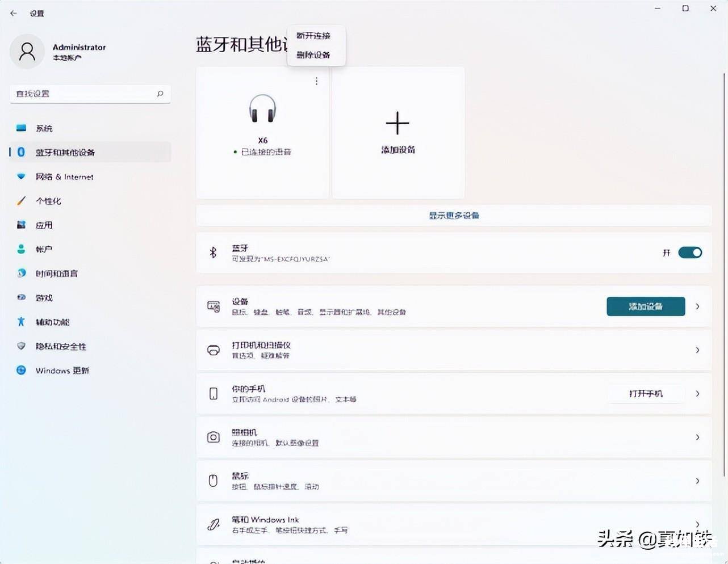This screenshot has height=564, width=728.
Task: Click the printer icon
Action: [214, 350]
